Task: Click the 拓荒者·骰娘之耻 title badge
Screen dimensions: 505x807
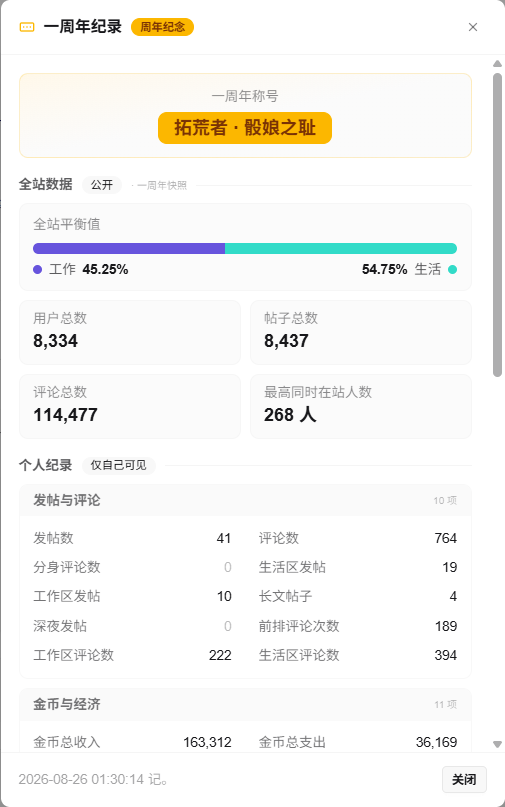Action: pyautogui.click(x=245, y=128)
